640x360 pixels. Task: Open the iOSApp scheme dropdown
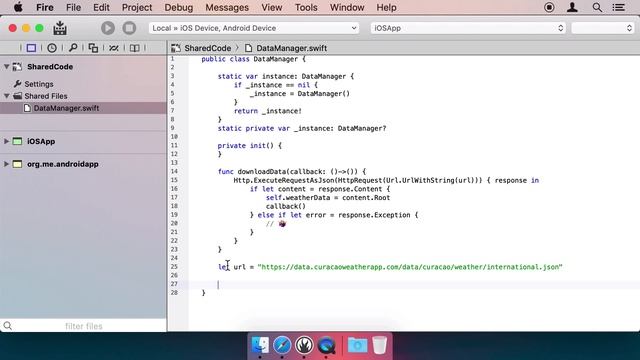tap(468, 28)
